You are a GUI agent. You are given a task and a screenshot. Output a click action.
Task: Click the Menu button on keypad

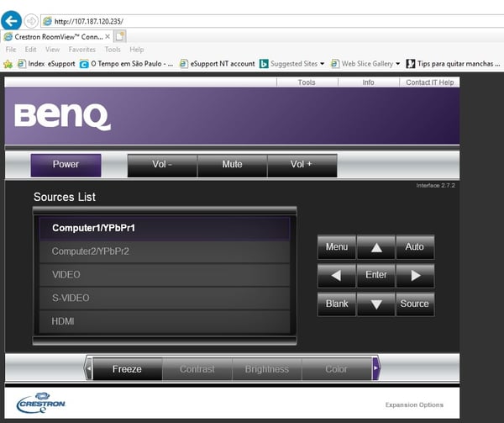337,247
